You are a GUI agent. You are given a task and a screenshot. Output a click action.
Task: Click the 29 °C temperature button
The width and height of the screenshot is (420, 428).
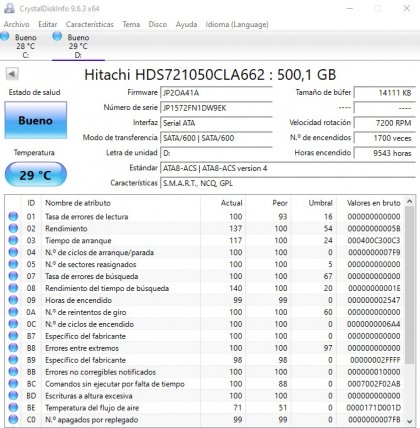36,174
